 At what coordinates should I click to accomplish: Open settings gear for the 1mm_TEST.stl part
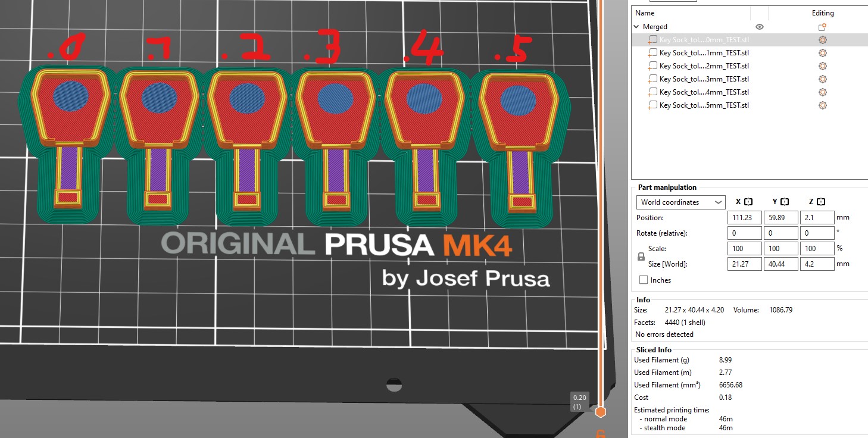pyautogui.click(x=823, y=53)
